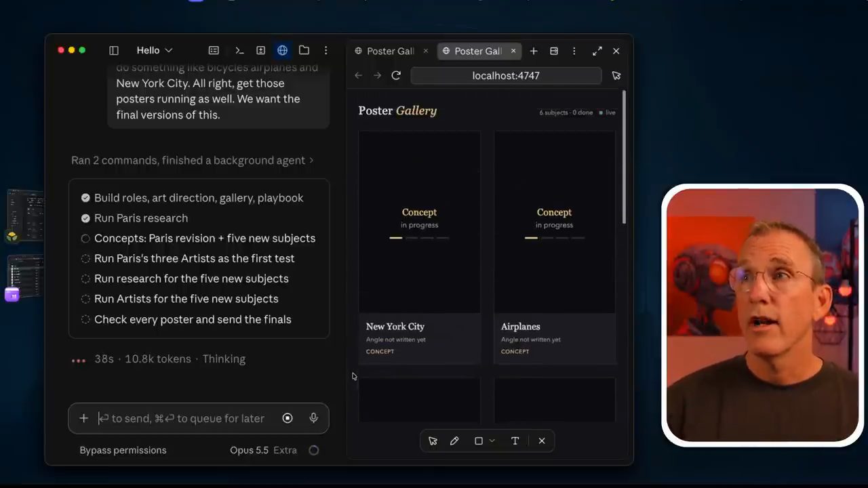This screenshot has width=868, height=488.
Task: Click the 'Run Paris research' task item
Action: click(141, 218)
